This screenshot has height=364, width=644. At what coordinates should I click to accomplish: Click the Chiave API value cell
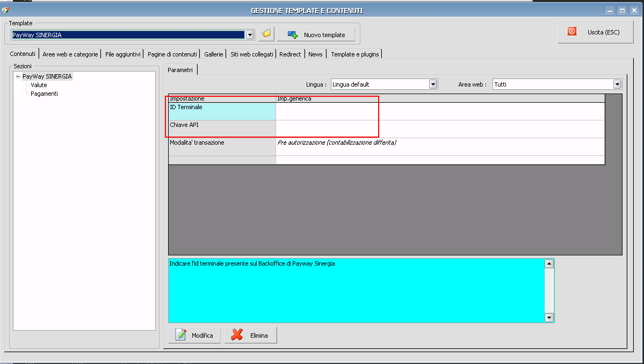click(440, 129)
